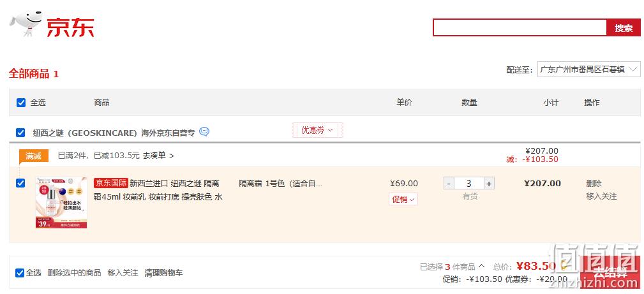
Task: Decrease quantity with the minus button
Action: tap(449, 184)
